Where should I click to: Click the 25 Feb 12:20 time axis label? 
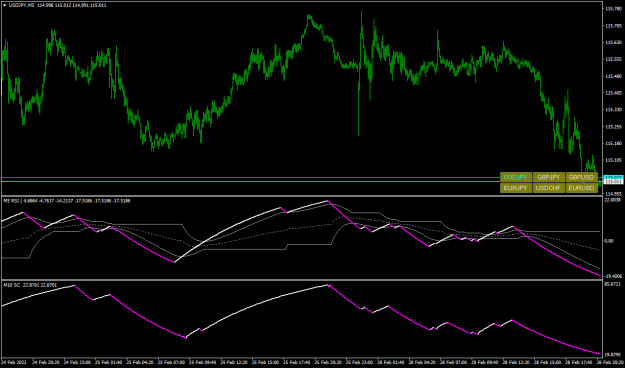pyautogui.click(x=233, y=362)
